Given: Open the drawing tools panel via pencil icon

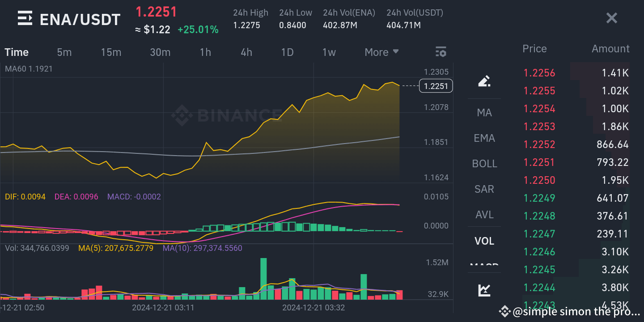Looking at the screenshot, I should pyautogui.click(x=484, y=81).
